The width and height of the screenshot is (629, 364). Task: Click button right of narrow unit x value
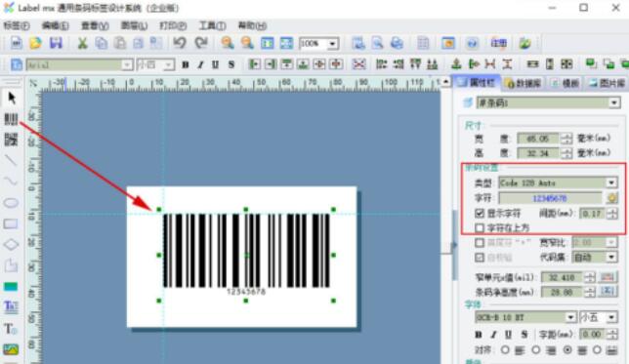point(607,277)
